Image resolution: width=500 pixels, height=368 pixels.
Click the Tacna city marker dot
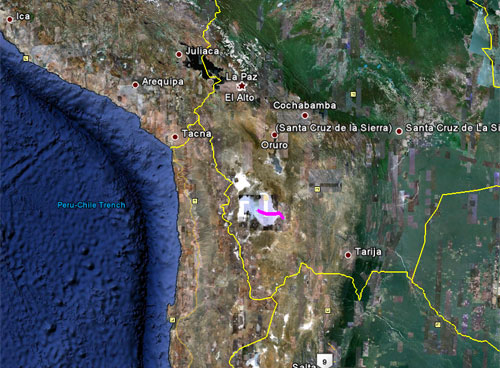[175, 137]
